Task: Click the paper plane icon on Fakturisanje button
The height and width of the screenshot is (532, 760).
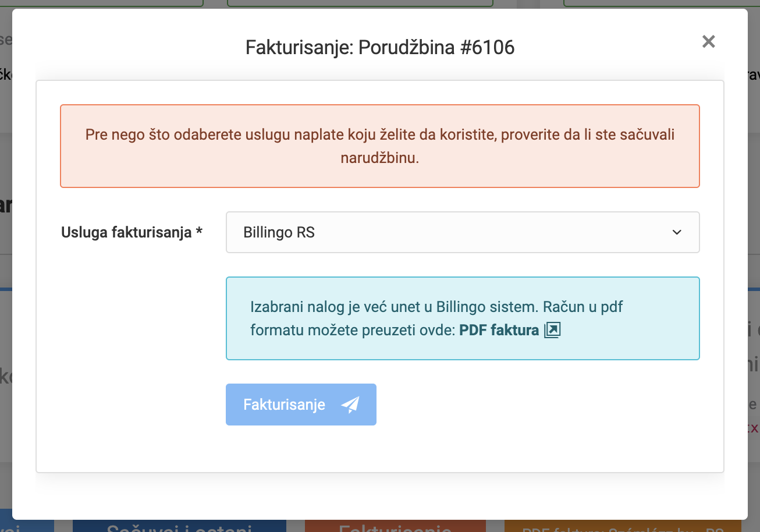Action: (349, 403)
